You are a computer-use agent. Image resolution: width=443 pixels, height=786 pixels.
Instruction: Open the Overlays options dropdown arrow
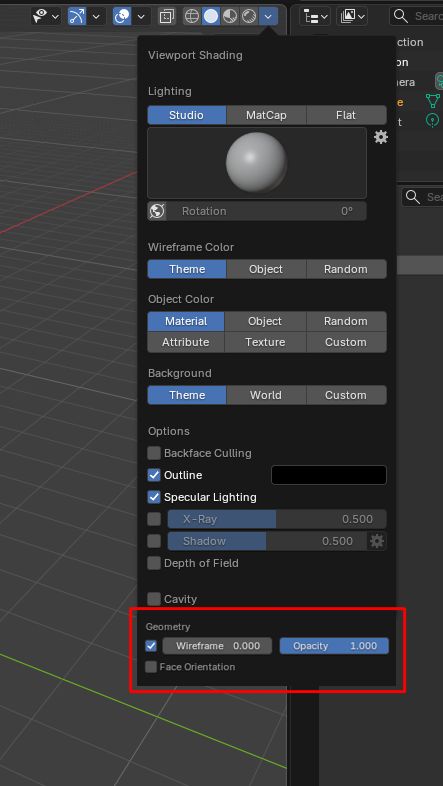tap(141, 17)
